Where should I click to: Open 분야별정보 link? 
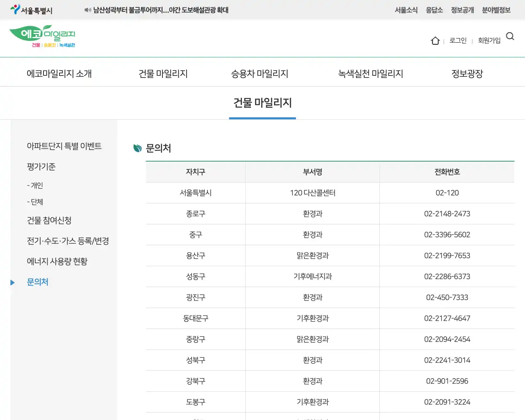point(496,10)
